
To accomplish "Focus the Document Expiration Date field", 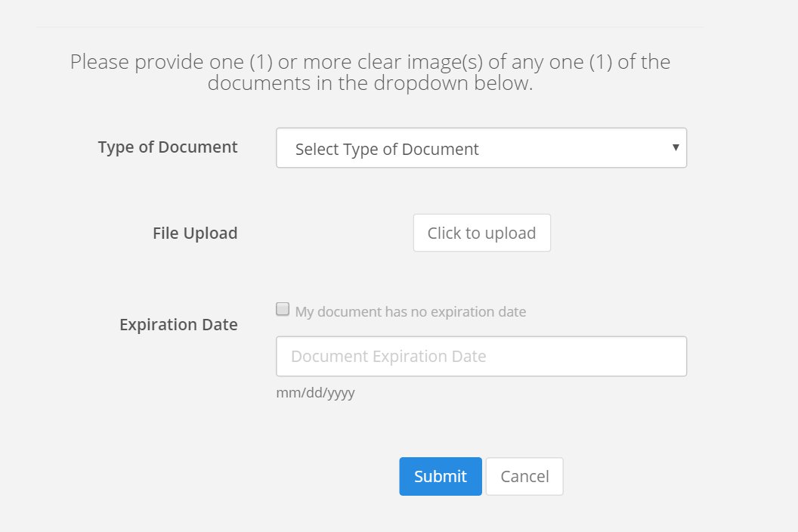I will point(481,357).
